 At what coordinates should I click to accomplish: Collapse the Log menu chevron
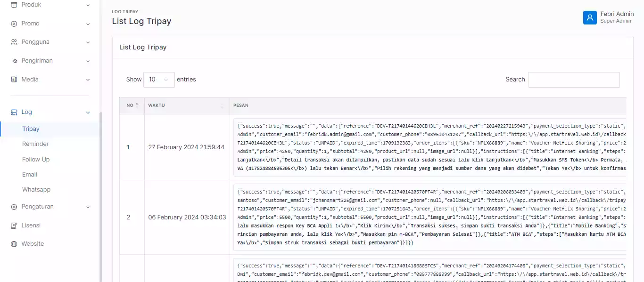(88, 113)
